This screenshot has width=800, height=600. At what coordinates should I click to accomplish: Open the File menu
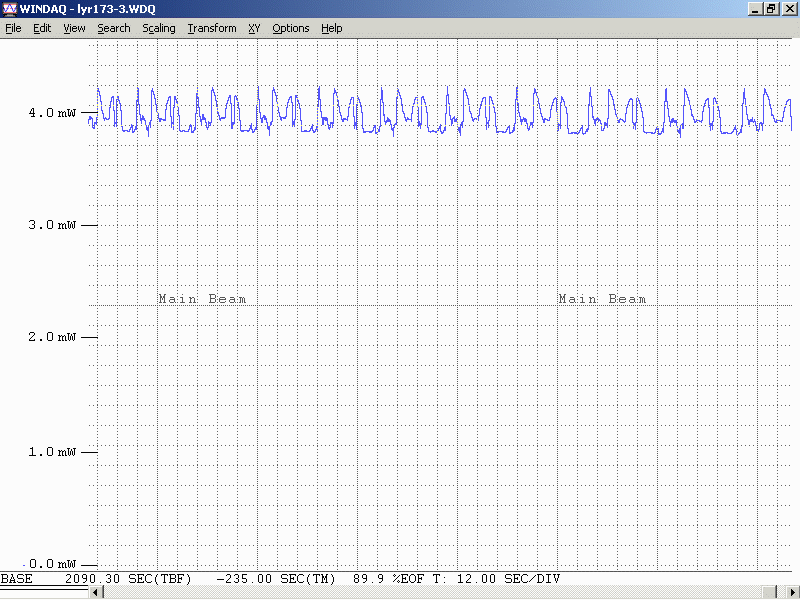pyautogui.click(x=13, y=28)
